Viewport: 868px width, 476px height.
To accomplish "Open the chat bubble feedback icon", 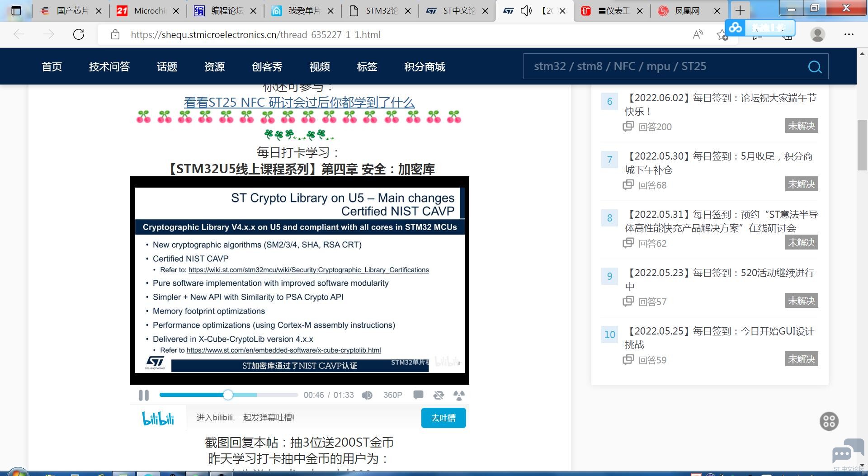I will (848, 450).
